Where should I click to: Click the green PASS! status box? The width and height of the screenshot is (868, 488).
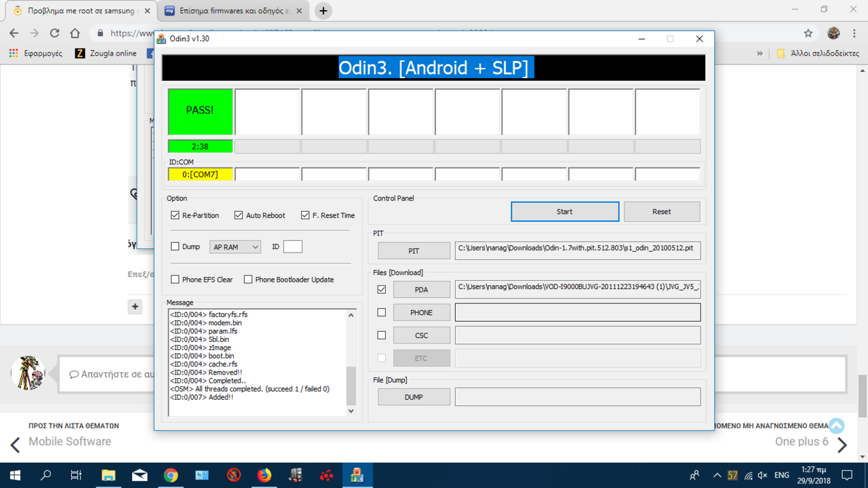click(200, 111)
